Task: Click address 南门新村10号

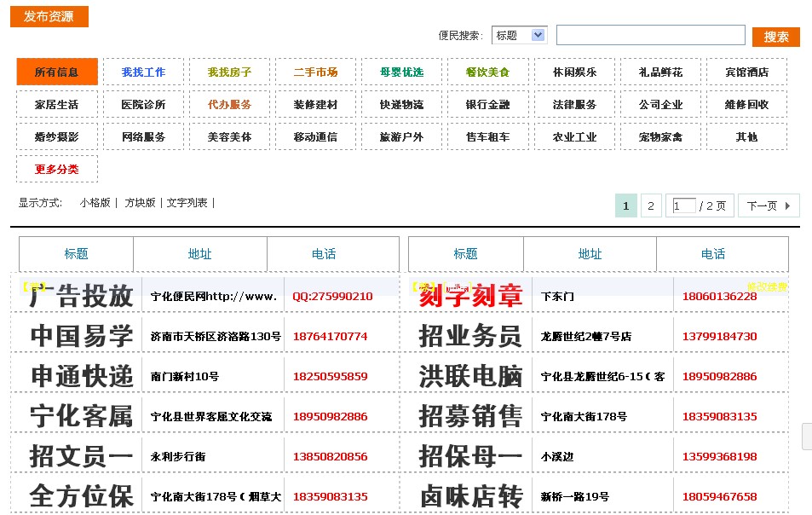Action: pyautogui.click(x=185, y=376)
